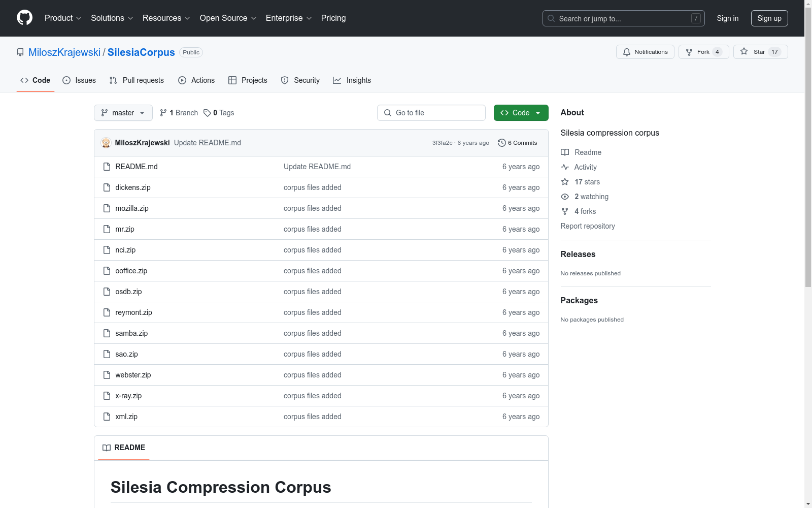Open the Open Source navigation menu
This screenshot has height=508, width=812.
tap(228, 18)
